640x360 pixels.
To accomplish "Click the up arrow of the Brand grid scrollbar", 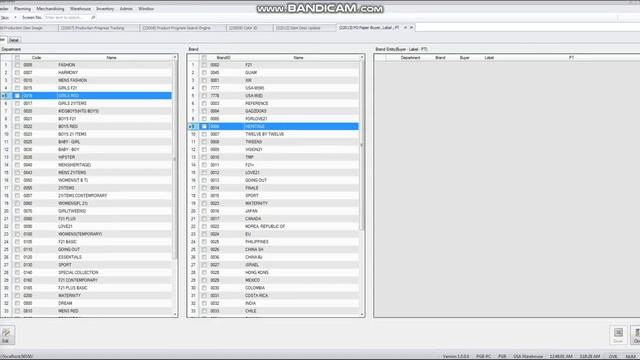I will [362, 57].
